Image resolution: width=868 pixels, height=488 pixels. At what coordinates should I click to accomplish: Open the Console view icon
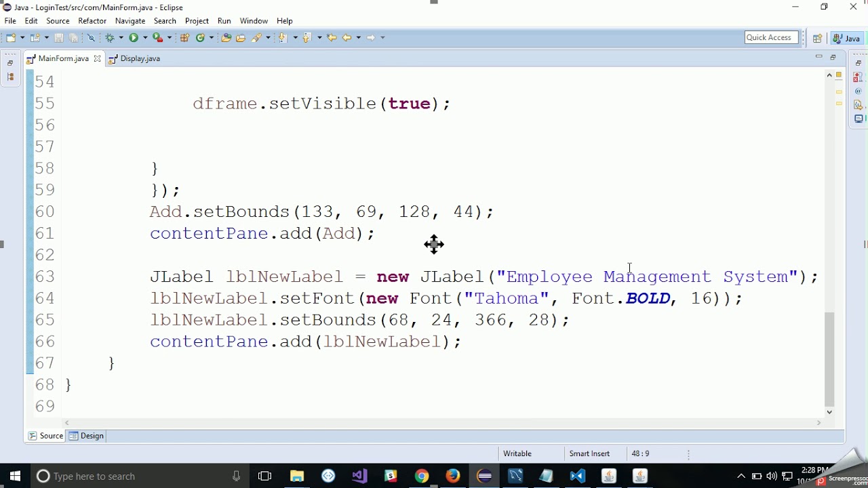[x=859, y=119]
